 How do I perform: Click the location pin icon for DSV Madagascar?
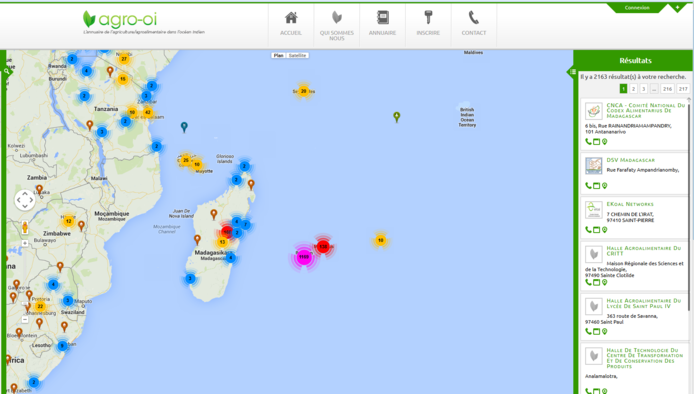click(604, 185)
